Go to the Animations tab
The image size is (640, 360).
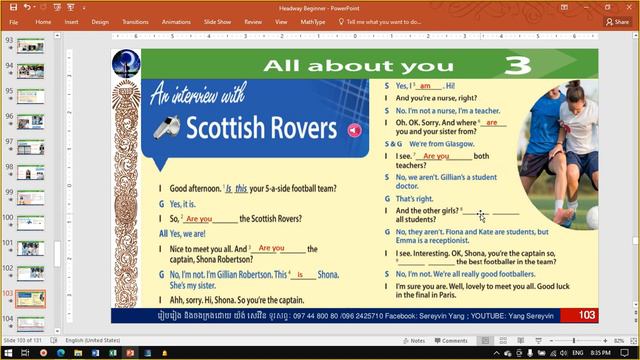(176, 22)
